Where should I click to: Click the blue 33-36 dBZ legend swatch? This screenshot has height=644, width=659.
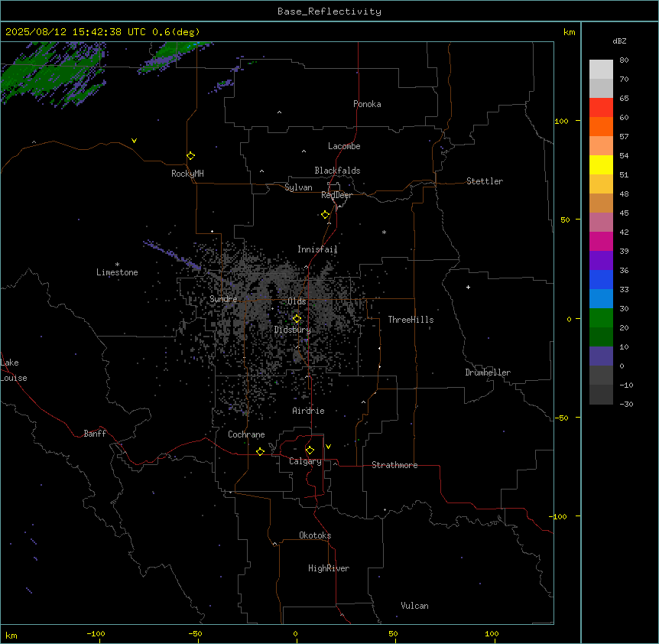pyautogui.click(x=601, y=279)
